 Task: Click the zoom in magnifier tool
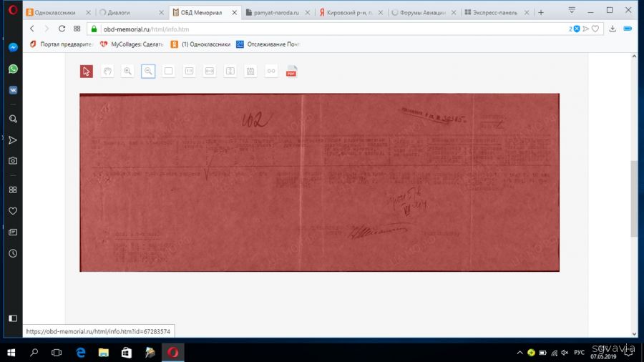127,71
